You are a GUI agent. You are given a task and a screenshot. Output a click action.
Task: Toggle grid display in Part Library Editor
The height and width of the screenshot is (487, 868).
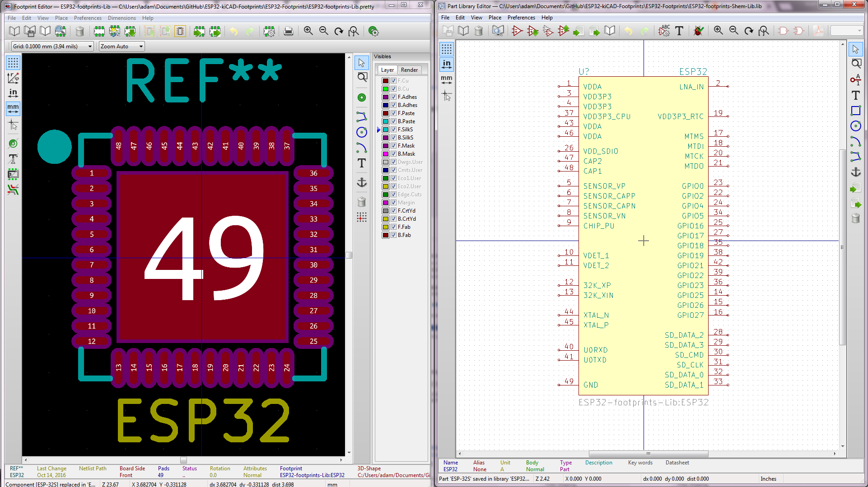pyautogui.click(x=447, y=49)
